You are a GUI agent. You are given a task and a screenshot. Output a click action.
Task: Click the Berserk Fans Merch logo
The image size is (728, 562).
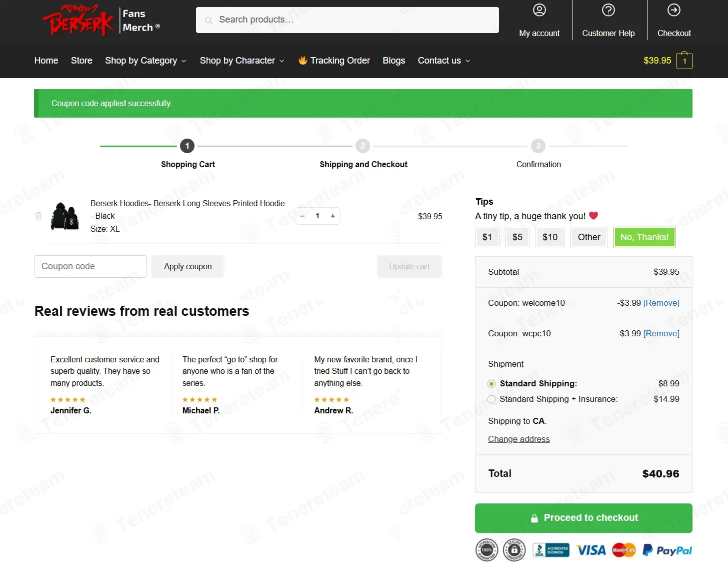tap(101, 21)
